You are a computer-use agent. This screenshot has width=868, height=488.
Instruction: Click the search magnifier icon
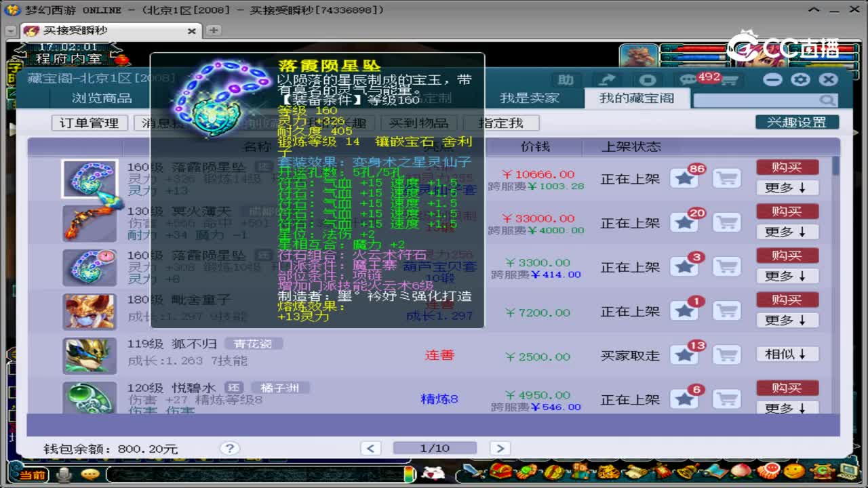click(827, 100)
